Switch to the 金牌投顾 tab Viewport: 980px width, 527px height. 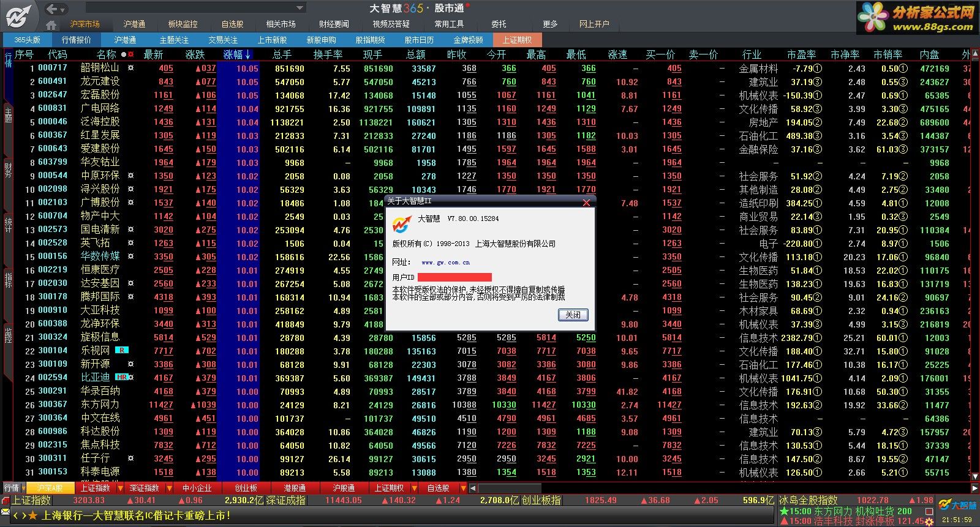[x=468, y=40]
